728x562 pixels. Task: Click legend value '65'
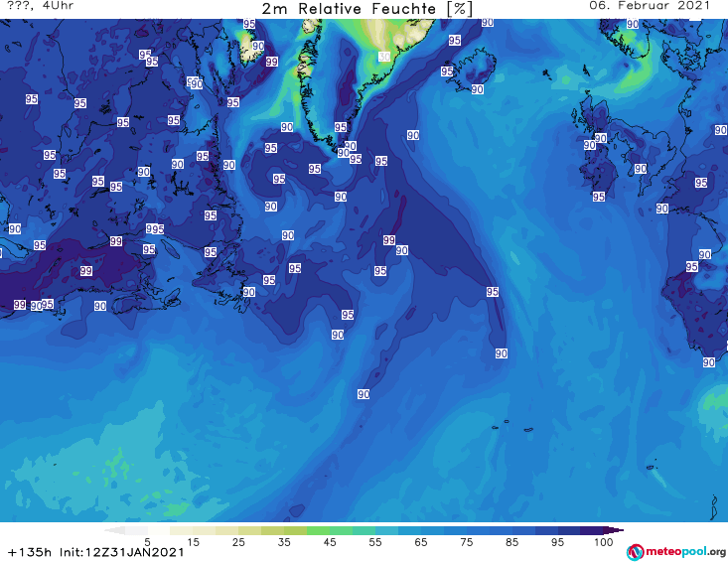tap(421, 542)
